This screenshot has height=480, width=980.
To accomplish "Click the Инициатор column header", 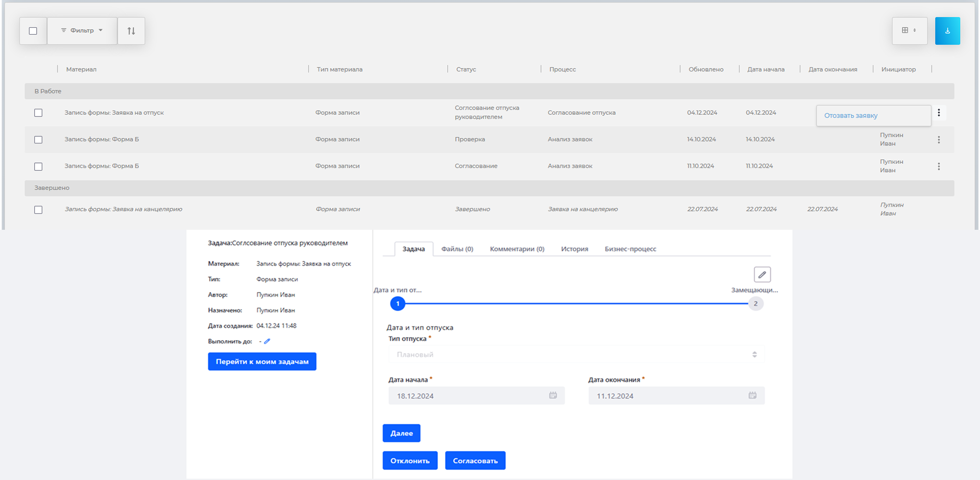I will tap(898, 69).
